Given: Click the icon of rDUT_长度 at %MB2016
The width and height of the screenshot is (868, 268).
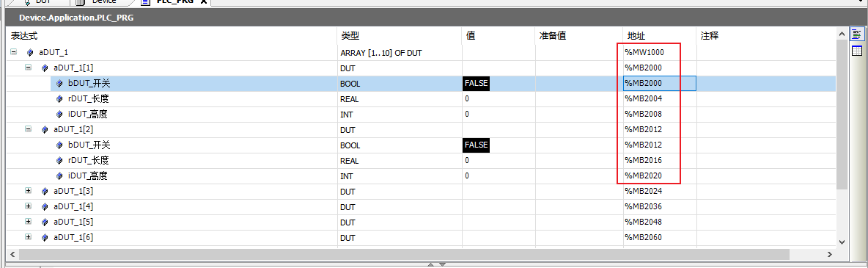Looking at the screenshot, I should point(59,161).
